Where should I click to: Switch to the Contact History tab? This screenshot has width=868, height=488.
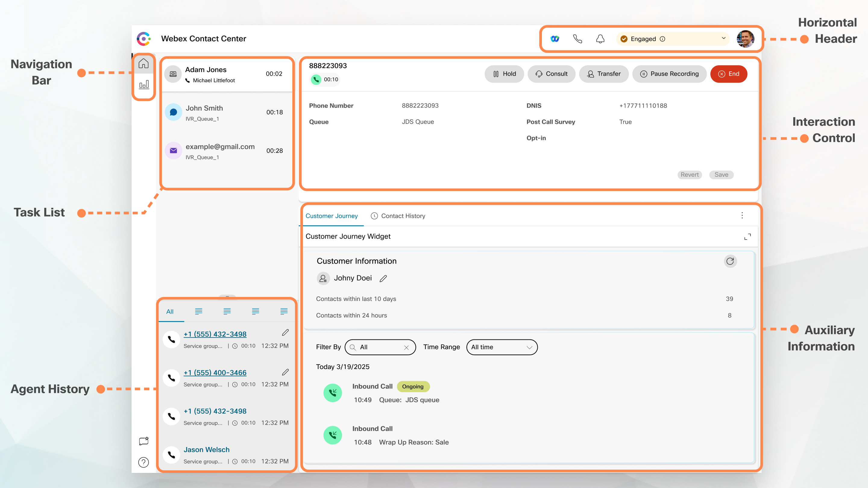pyautogui.click(x=398, y=216)
